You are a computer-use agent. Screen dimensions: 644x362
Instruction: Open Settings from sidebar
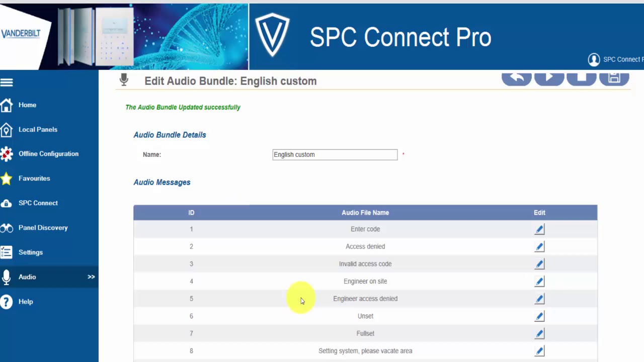31,252
